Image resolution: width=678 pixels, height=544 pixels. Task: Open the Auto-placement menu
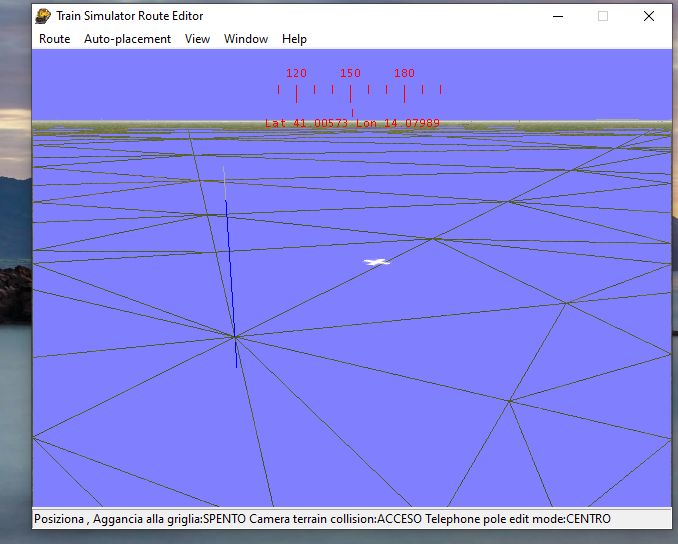point(127,39)
